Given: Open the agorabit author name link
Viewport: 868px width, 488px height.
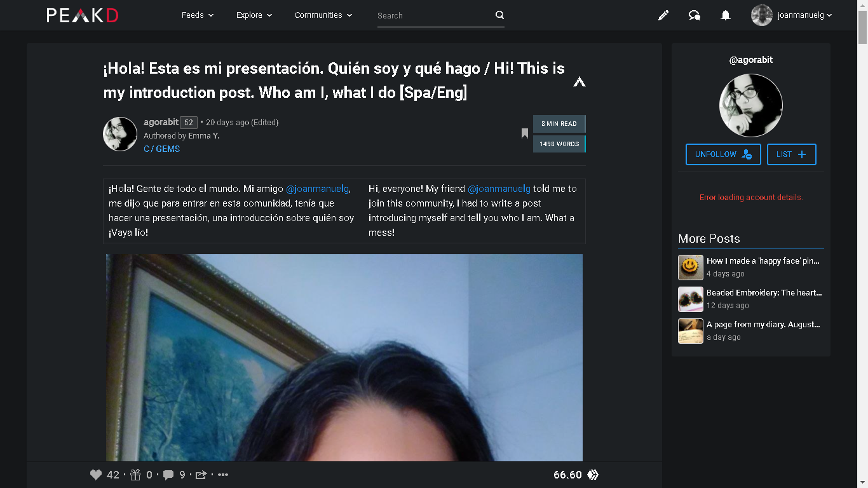Looking at the screenshot, I should 161,122.
